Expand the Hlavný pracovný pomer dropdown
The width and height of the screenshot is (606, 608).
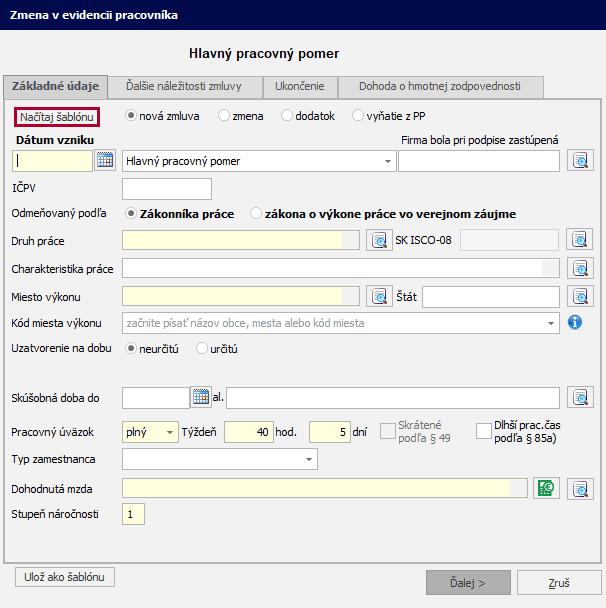388,161
